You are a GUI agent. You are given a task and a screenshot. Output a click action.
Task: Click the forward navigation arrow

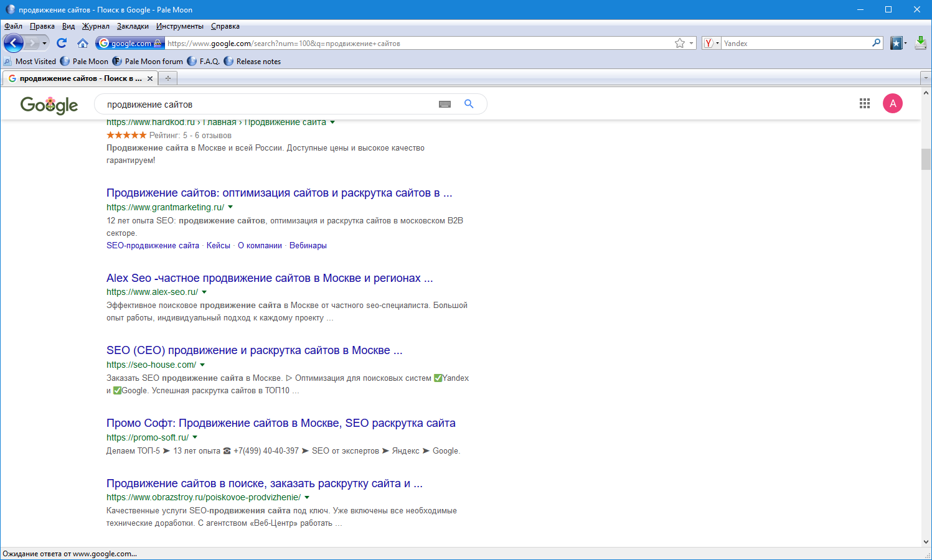tap(32, 43)
